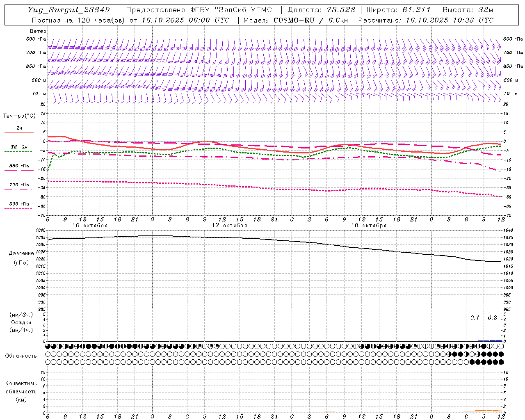
Task: Click the (км) unit under convective cloud label
Action: (x=21, y=399)
